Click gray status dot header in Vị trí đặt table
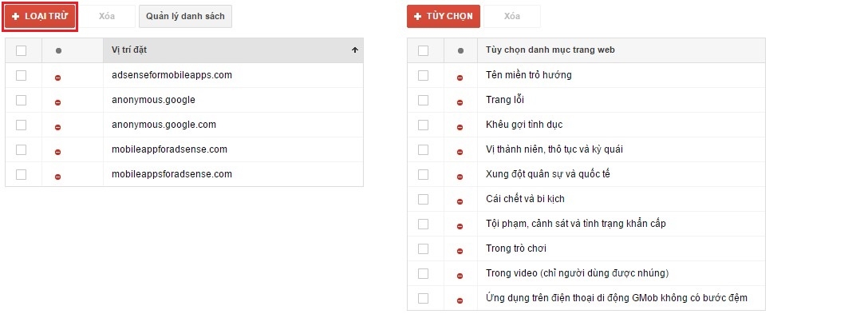This screenshot has width=868, height=318. (59, 50)
